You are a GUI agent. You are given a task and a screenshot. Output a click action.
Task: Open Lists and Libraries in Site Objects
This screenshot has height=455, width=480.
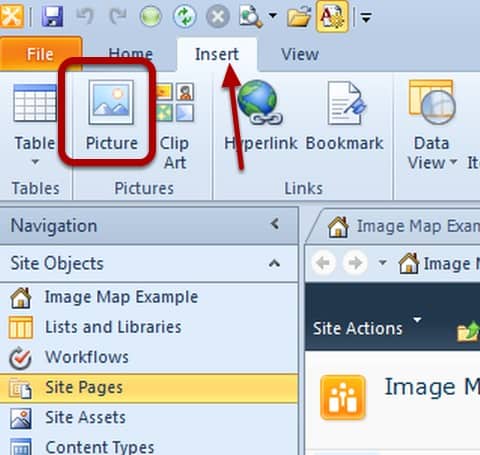[113, 327]
